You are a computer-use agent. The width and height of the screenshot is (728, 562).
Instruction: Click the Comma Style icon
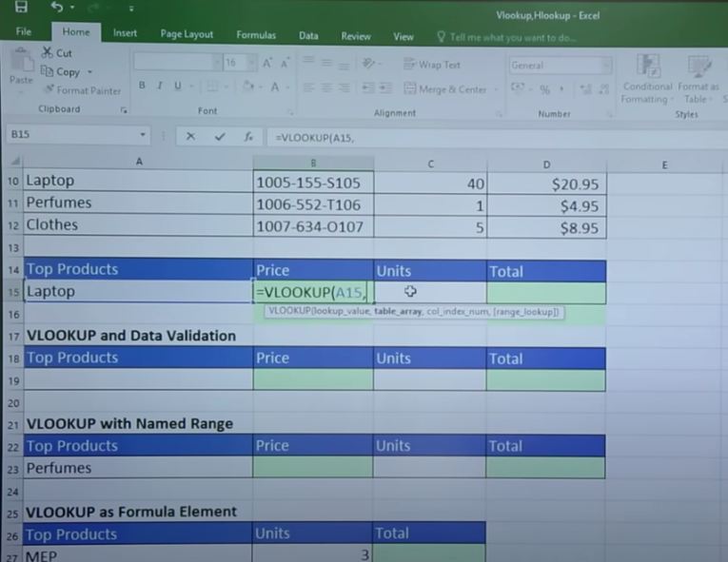pyautogui.click(x=561, y=89)
